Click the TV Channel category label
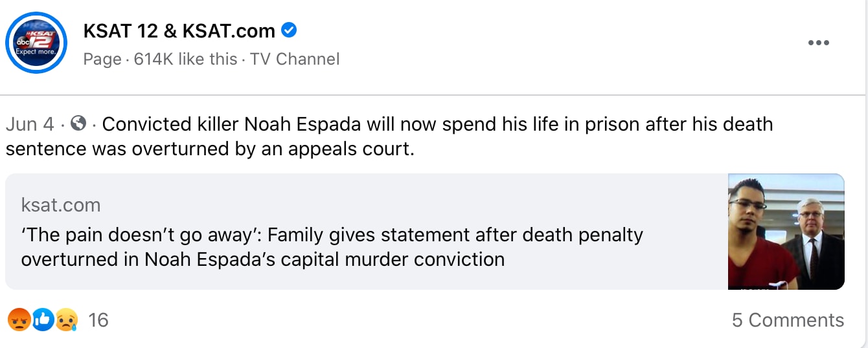Image resolution: width=868 pixels, height=348 pixels. tap(295, 59)
